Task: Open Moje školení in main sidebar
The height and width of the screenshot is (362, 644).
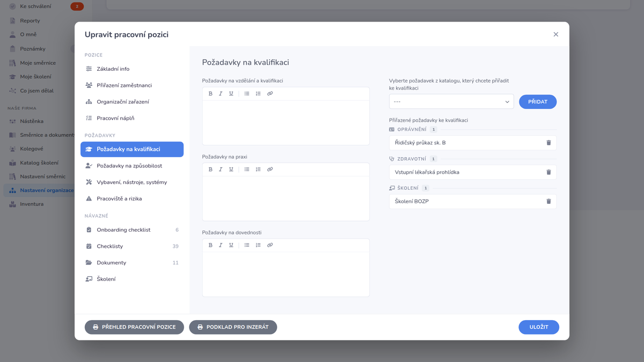Action: click(35, 77)
